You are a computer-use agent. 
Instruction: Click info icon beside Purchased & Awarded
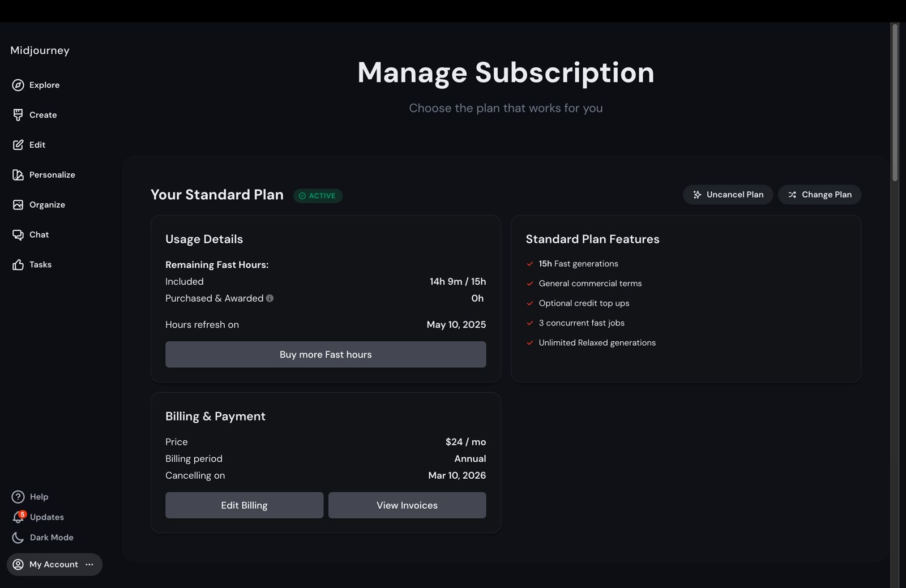click(x=270, y=298)
